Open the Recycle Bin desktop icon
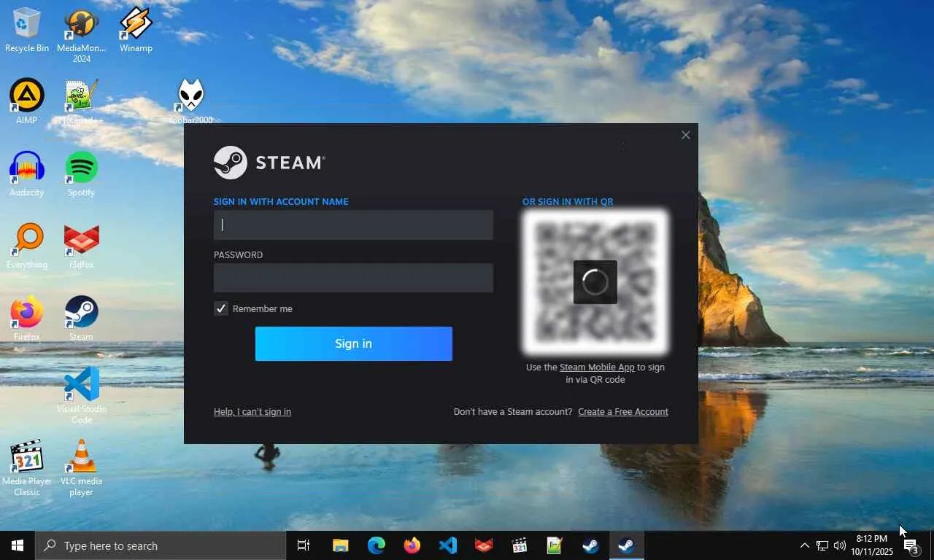 tap(27, 31)
